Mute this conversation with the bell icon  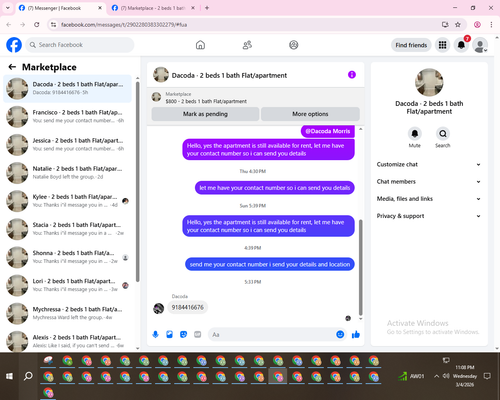tap(415, 134)
